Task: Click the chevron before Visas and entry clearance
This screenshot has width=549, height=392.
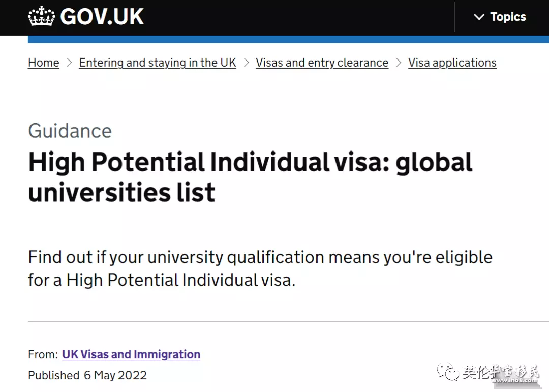Action: point(246,63)
